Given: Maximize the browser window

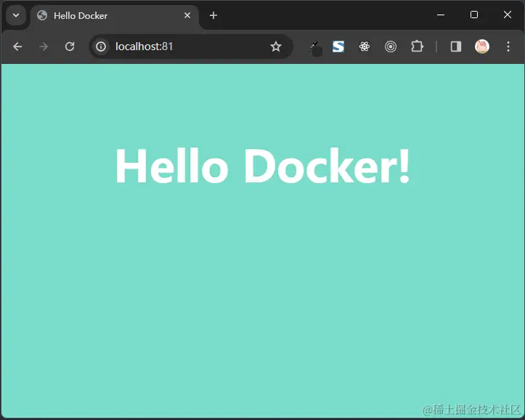Looking at the screenshot, I should click(x=474, y=15).
